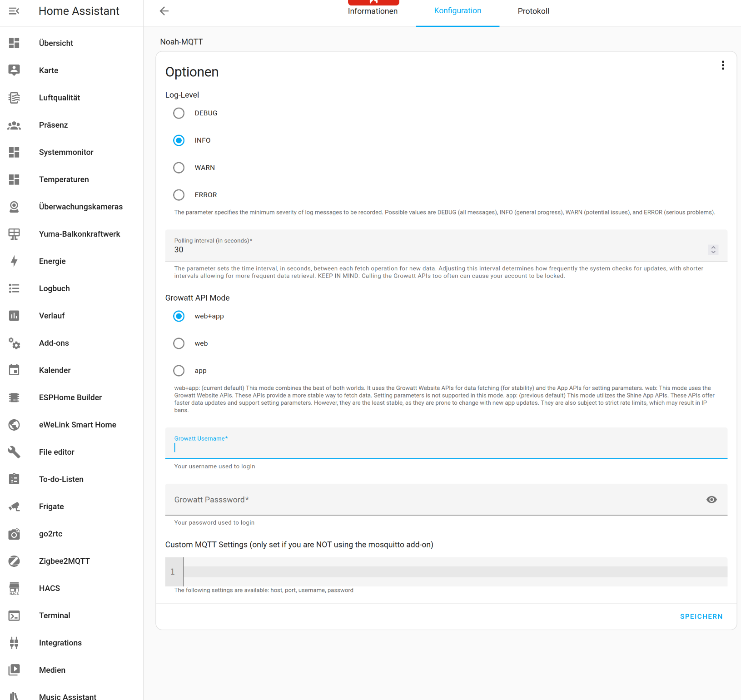Open the Verlauf chart icon
The width and height of the screenshot is (741, 700).
point(14,316)
